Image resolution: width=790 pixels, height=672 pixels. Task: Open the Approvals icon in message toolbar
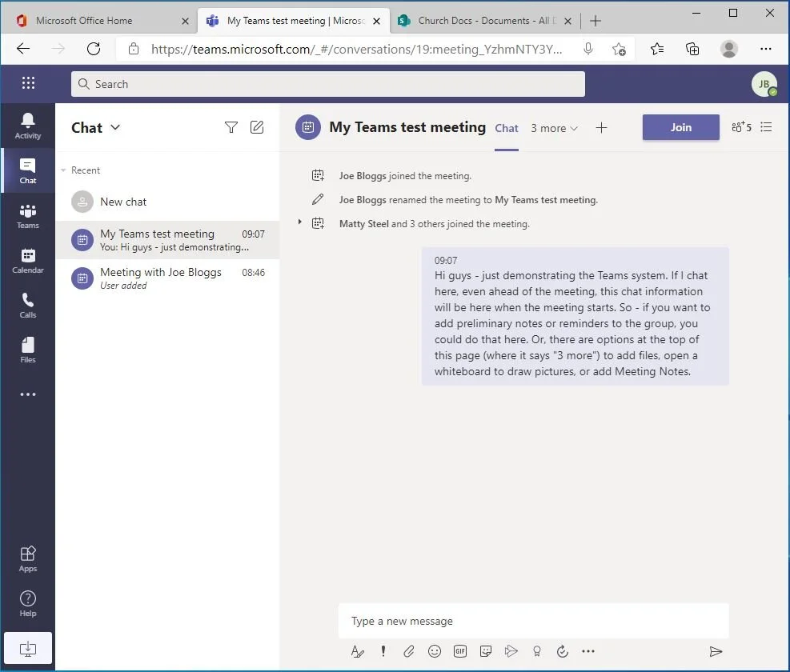pyautogui.click(x=562, y=651)
